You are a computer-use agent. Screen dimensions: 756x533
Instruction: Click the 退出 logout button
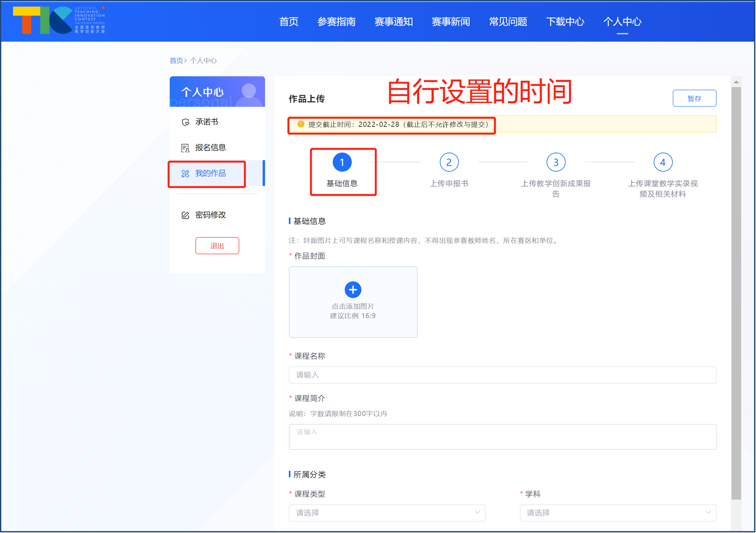(x=217, y=245)
